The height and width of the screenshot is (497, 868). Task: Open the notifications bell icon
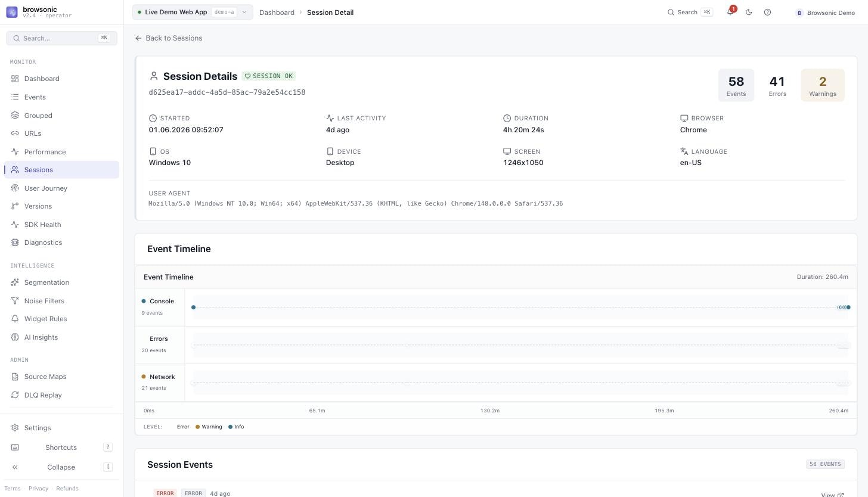pos(730,12)
